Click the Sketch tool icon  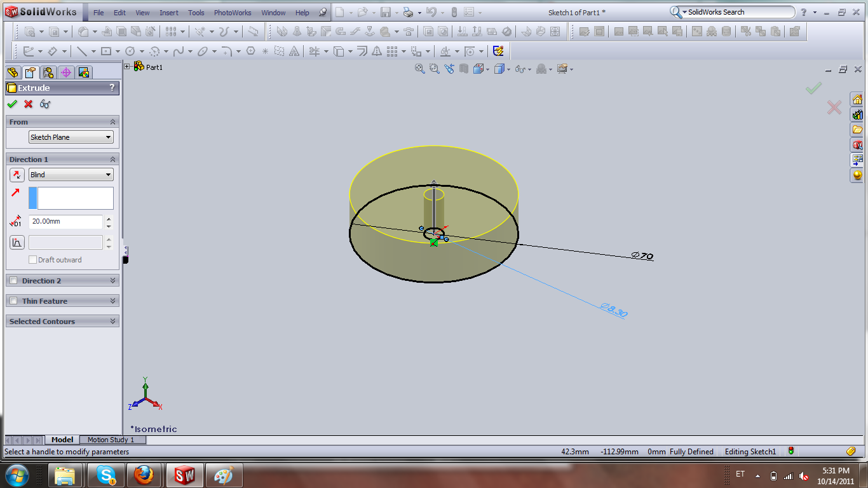(x=29, y=51)
